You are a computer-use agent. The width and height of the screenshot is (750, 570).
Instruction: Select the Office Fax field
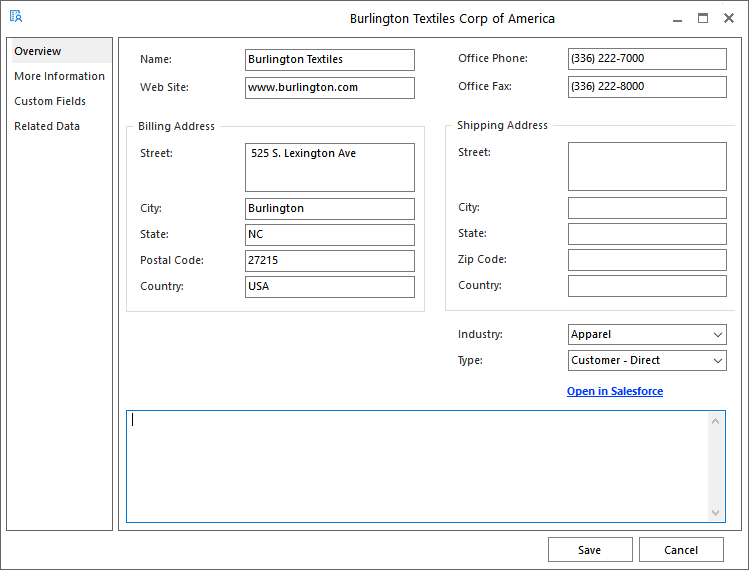[646, 87]
